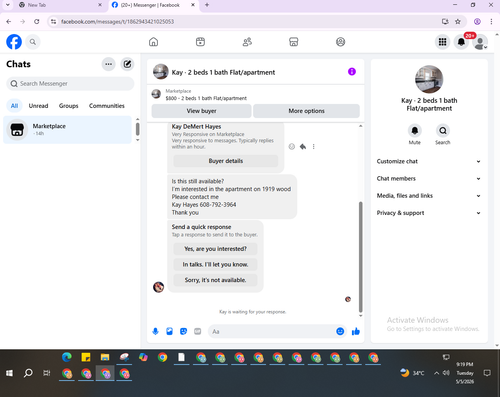Image resolution: width=500 pixels, height=397 pixels.
Task: Switch to the New Tab browser tab
Action: click(x=60, y=5)
